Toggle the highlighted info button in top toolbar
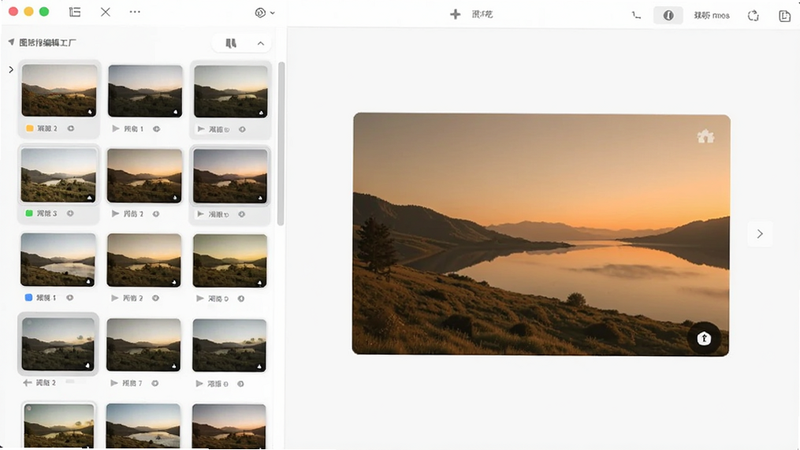The height and width of the screenshot is (450, 800). click(x=668, y=15)
